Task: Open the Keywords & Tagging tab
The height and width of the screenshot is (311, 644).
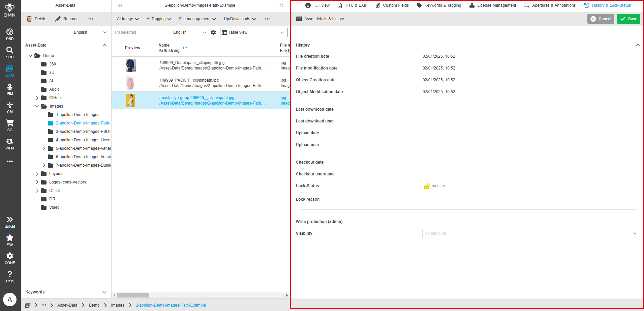Action: point(439,5)
